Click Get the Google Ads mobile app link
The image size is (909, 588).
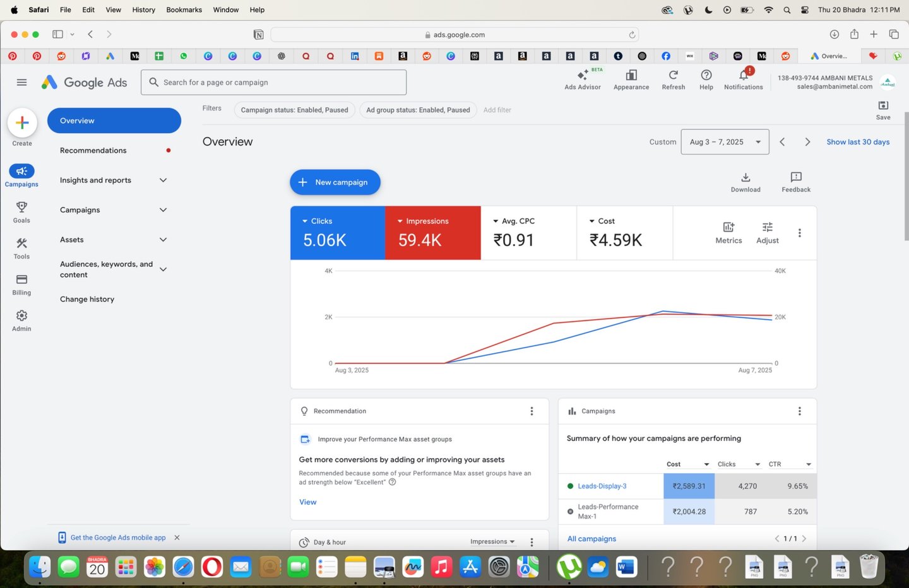118,538
